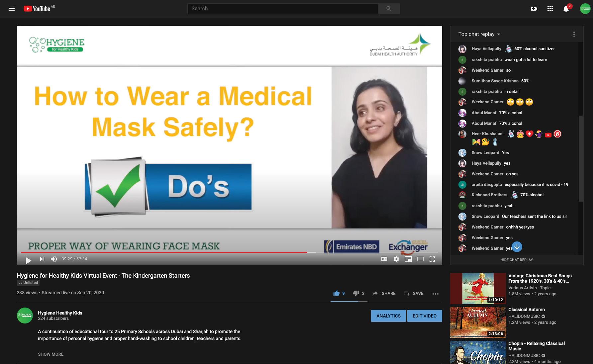Click the Hygiene Healthy Kids channel avatar
Viewport: 593px width, 364px height.
25,316
